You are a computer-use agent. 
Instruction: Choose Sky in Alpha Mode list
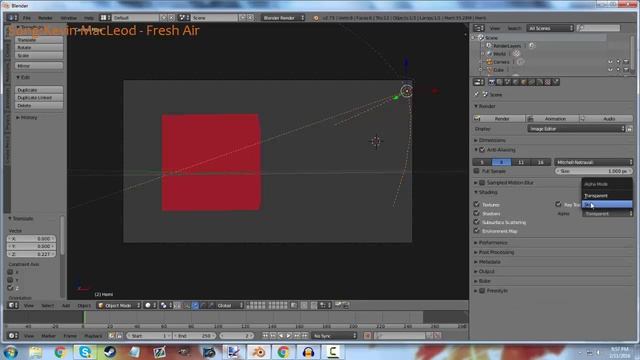pos(607,204)
